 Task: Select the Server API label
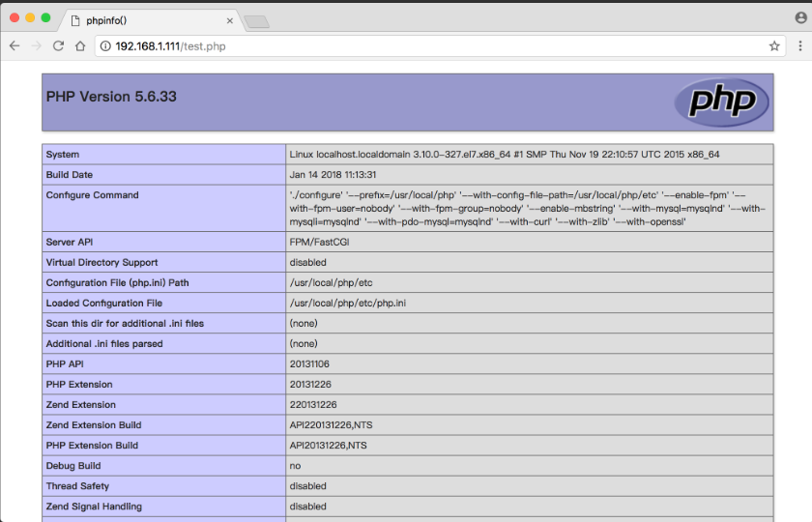tap(70, 242)
